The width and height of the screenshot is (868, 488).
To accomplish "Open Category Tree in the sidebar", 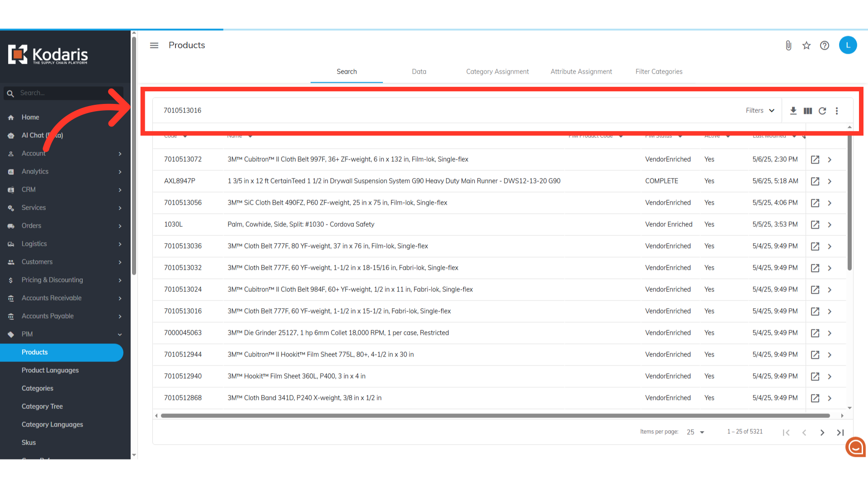I will (42, 406).
